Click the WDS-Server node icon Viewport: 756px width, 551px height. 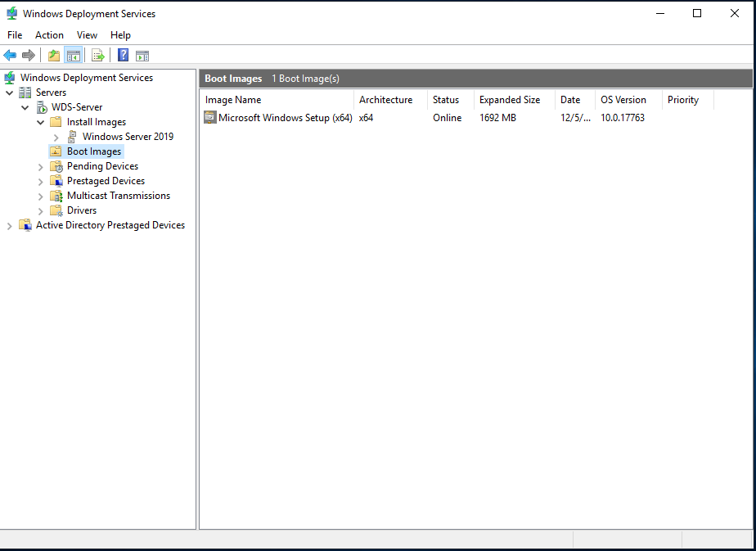[x=42, y=107]
